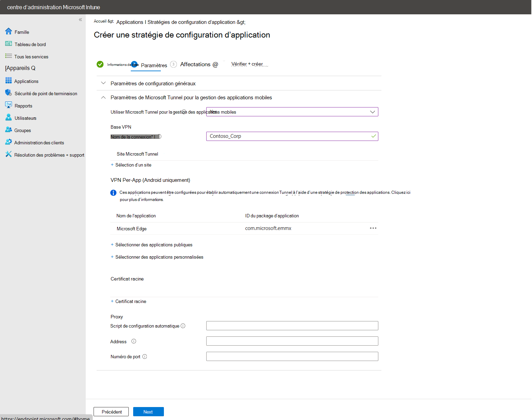Screen dimensions: 532x420
Task: Open Utilisateurs in the sidebar
Action: tap(25, 118)
